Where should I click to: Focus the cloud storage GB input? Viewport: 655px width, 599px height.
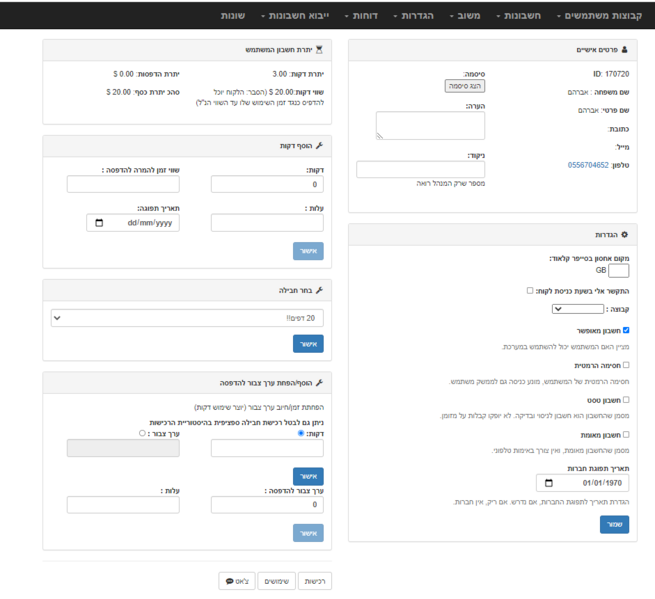click(x=619, y=270)
